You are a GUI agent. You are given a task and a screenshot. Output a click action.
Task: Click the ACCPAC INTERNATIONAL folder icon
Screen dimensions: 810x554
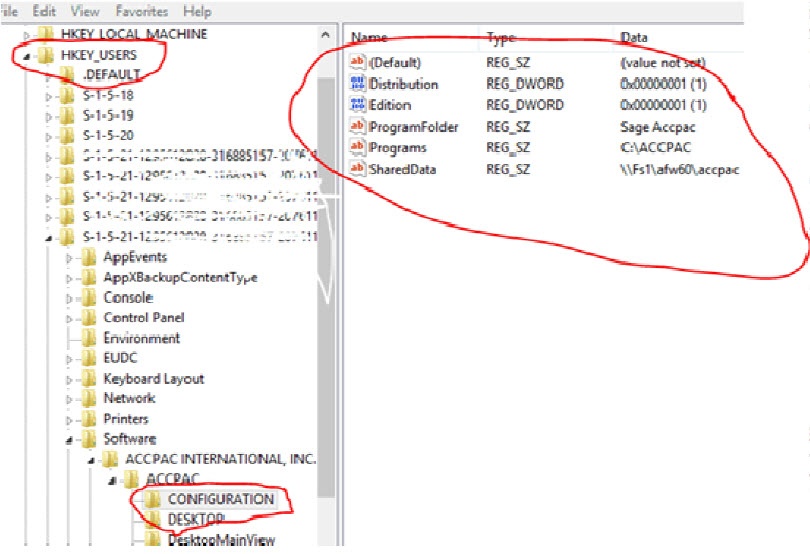coord(110,459)
